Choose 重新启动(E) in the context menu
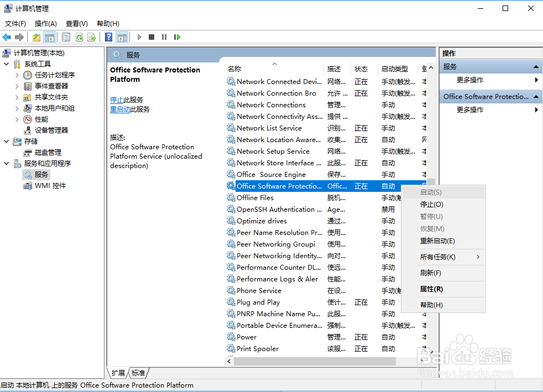 [443, 241]
